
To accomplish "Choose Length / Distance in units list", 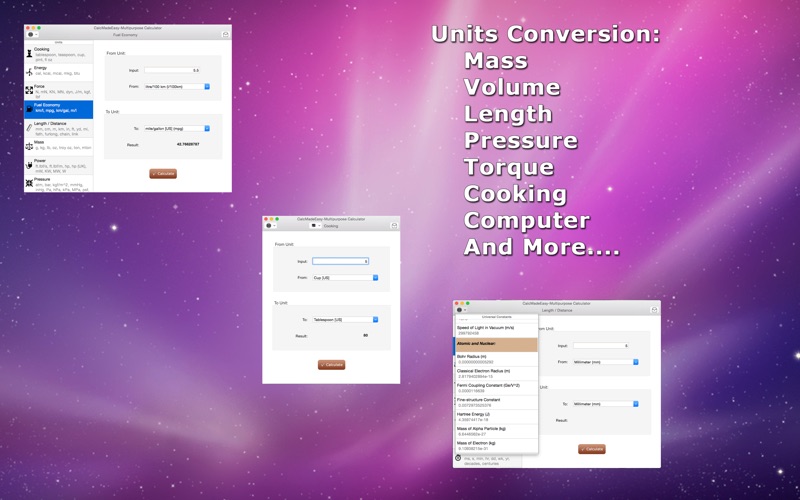I will (58, 127).
